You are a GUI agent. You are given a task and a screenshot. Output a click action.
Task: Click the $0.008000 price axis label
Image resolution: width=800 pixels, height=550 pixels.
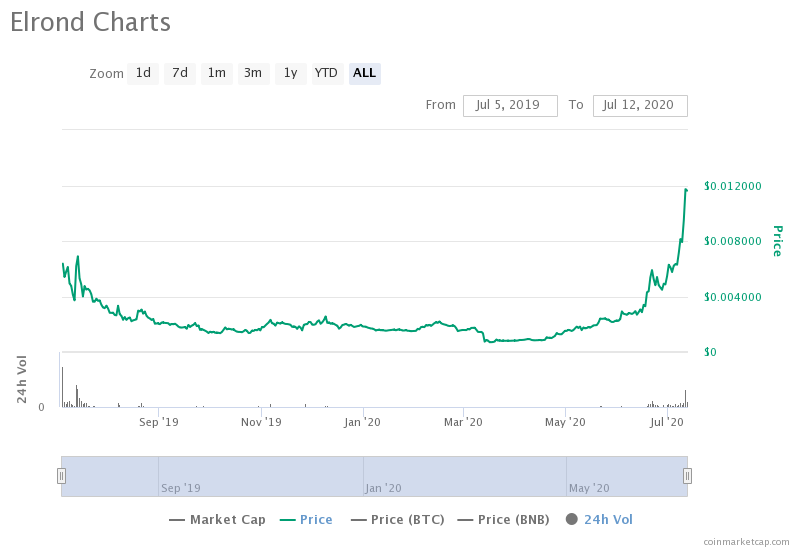733,241
